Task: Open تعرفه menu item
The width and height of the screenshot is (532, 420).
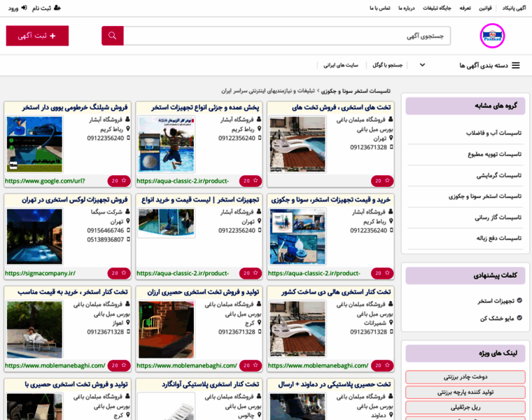Action: pos(465,8)
